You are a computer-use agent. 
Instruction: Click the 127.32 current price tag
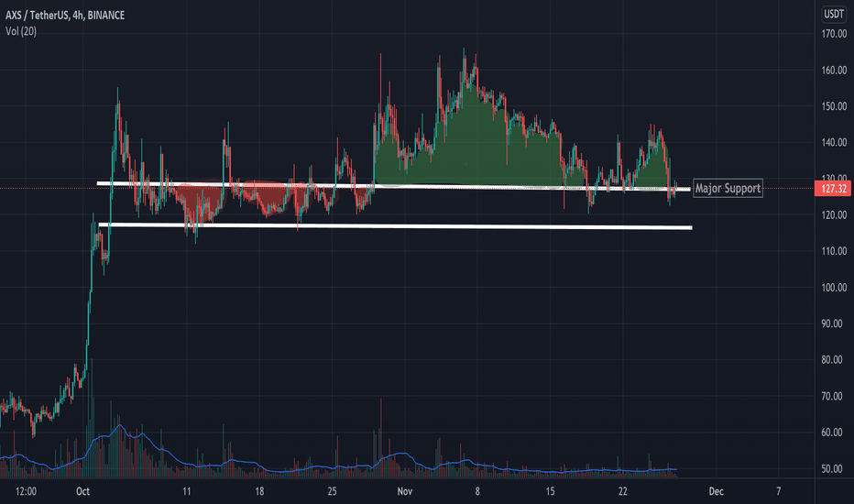832,189
